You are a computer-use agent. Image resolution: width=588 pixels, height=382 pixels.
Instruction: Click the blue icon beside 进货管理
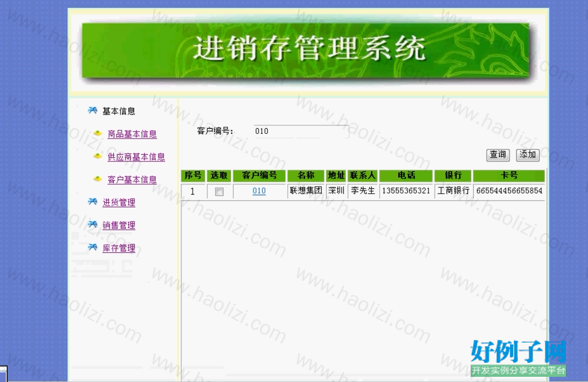click(x=92, y=202)
